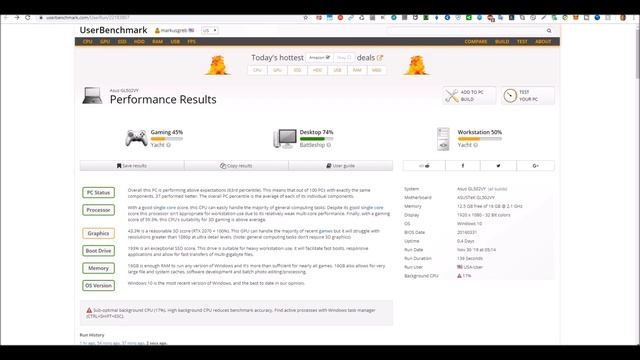This screenshot has width=640, height=360.
Task: Click the info icon beside Workstation Yacht
Action: 476,145
